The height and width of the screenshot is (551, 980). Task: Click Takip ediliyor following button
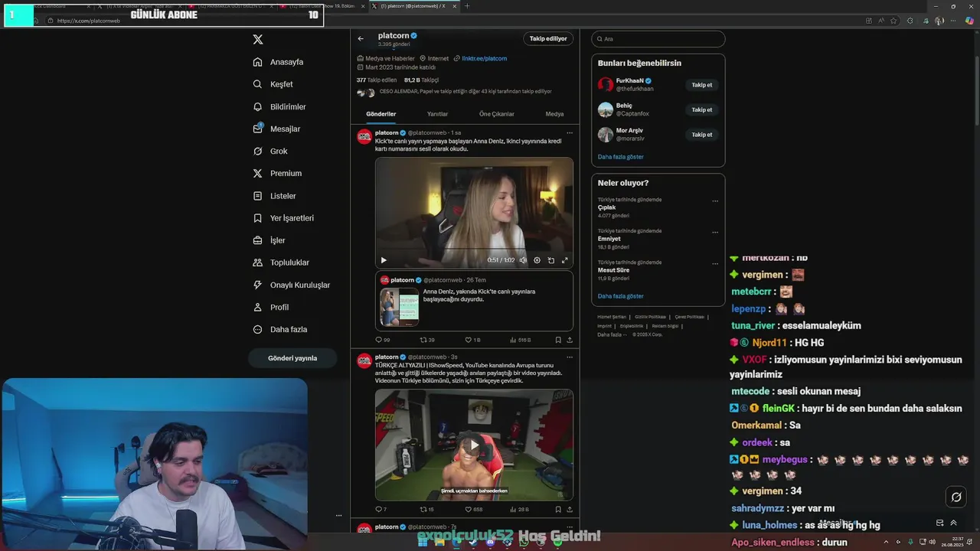(x=548, y=38)
